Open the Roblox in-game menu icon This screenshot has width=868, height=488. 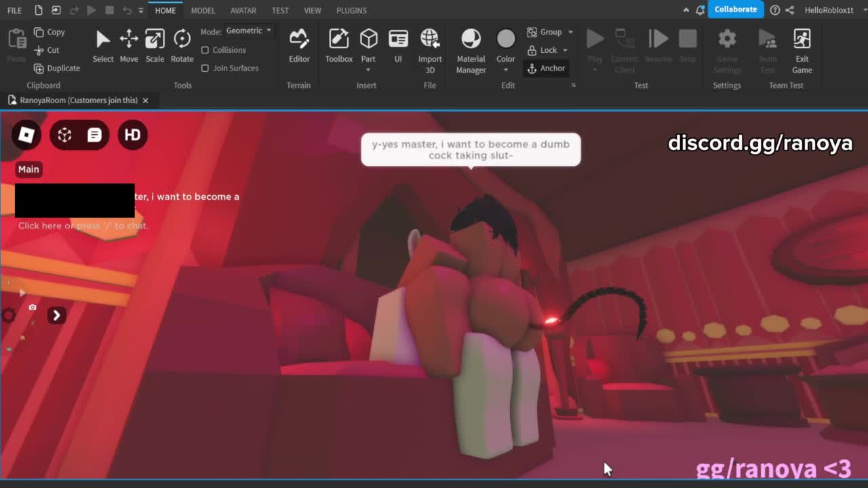pyautogui.click(x=26, y=135)
